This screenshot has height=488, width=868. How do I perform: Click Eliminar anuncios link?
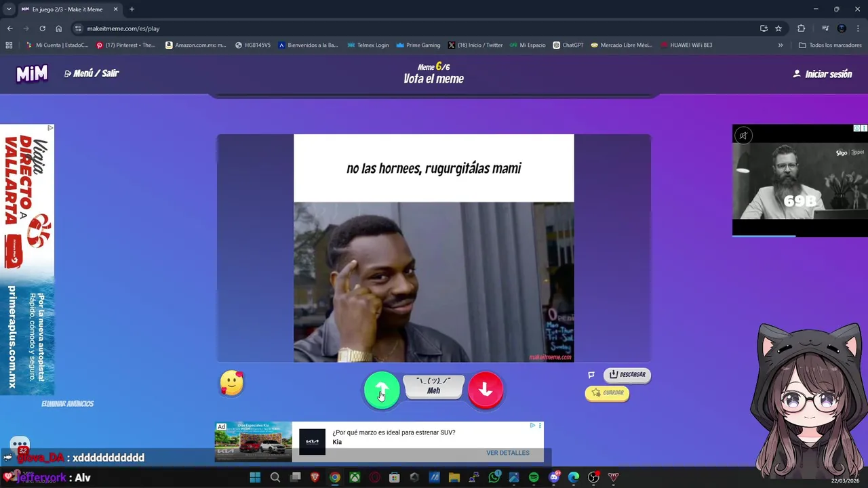pos(67,404)
